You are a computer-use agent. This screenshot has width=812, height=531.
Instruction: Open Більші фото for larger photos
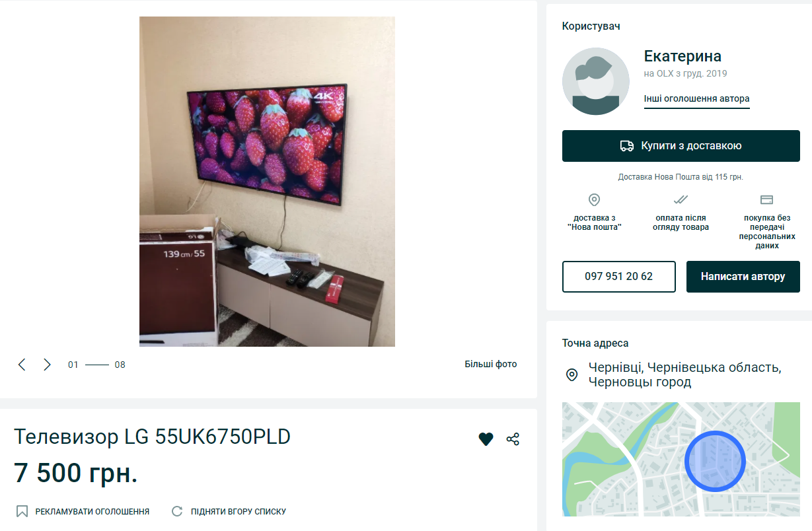pyautogui.click(x=491, y=364)
